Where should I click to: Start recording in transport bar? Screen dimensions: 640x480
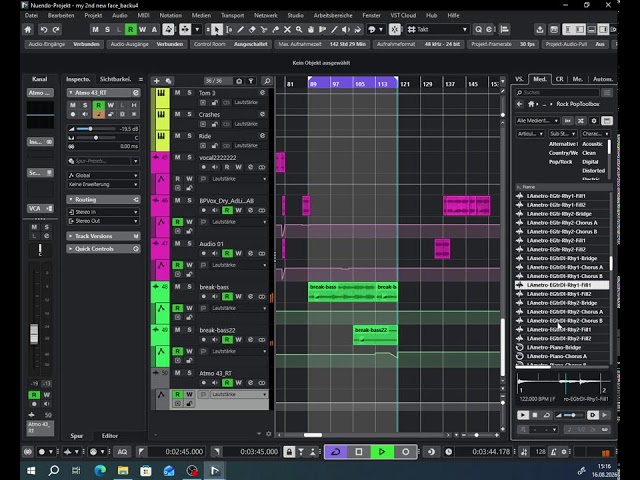point(405,451)
